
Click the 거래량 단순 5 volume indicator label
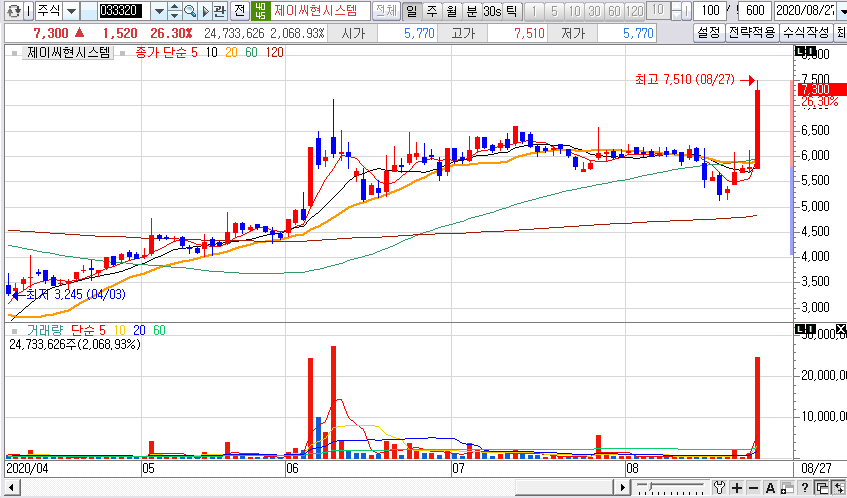tap(66, 330)
